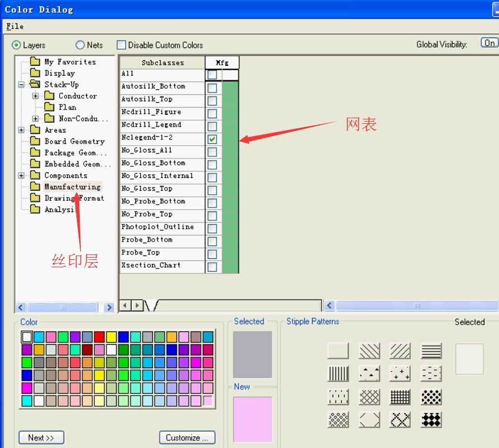Viewport: 499px width, 448px height.
Task: Select the large X stipple pattern
Action: 400,420
